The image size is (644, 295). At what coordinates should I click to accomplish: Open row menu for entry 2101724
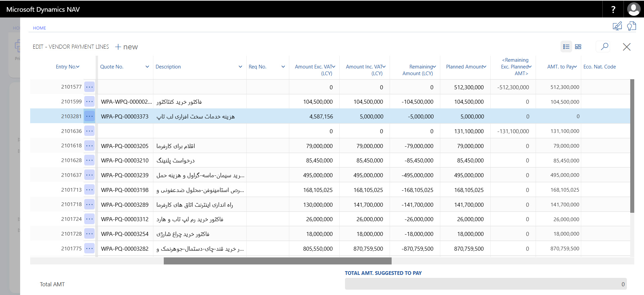(89, 219)
